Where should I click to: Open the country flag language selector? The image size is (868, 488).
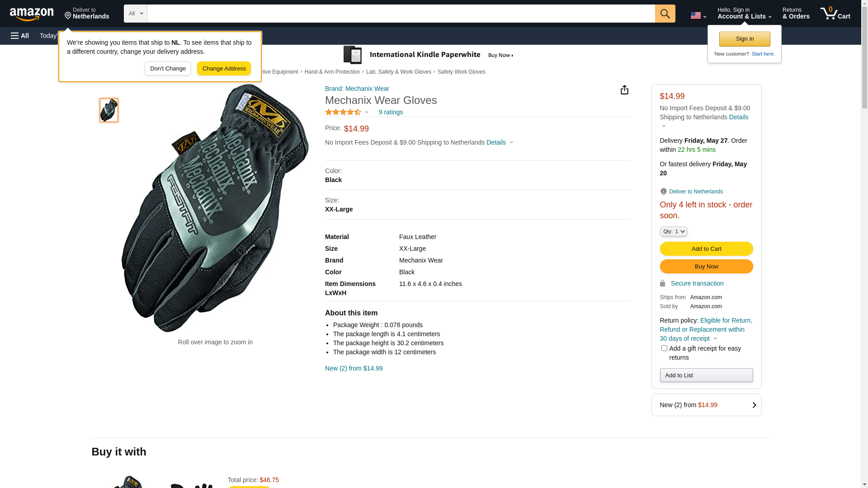698,15
